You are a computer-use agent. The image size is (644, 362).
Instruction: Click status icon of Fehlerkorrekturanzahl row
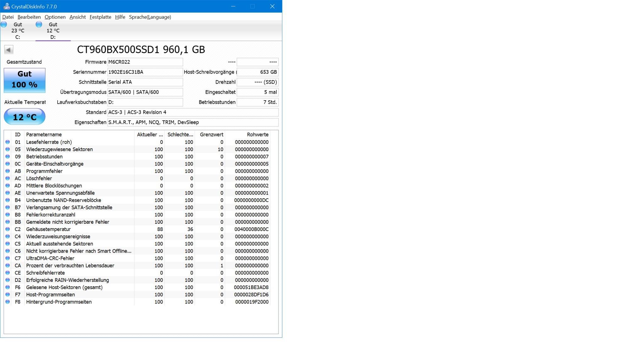(x=8, y=215)
